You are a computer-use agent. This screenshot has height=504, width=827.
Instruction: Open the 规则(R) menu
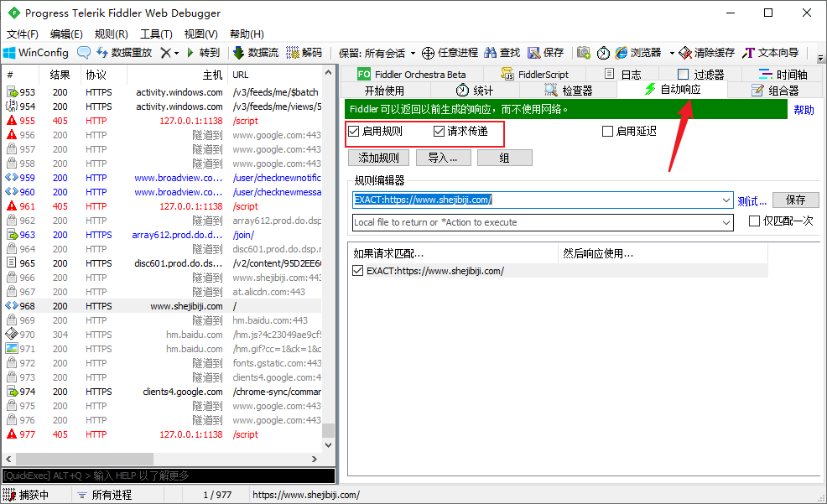[111, 34]
